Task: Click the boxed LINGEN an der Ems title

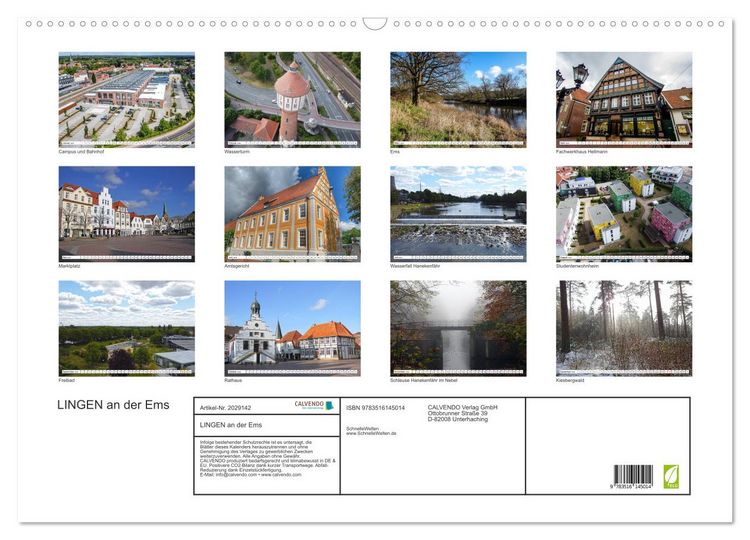Action: click(x=231, y=425)
